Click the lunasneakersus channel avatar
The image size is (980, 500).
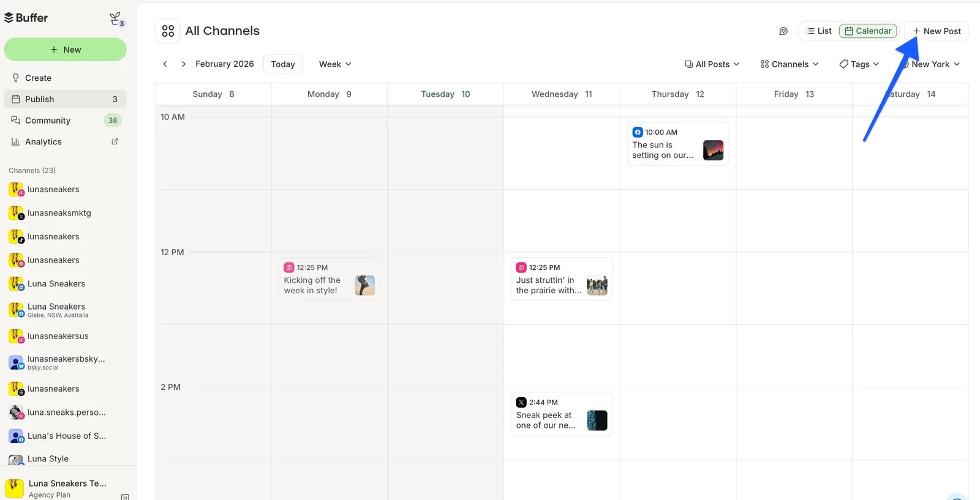(x=16, y=336)
